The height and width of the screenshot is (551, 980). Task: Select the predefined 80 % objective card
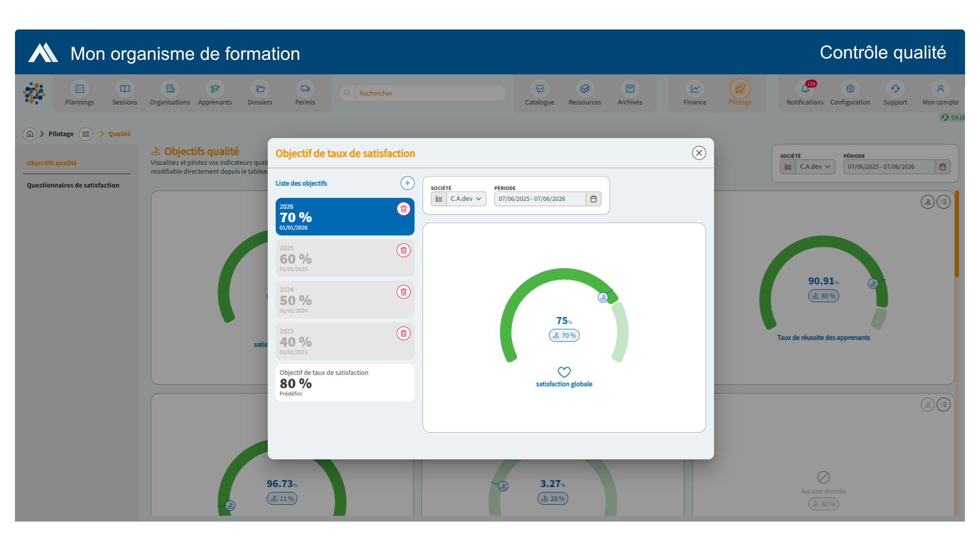(345, 383)
